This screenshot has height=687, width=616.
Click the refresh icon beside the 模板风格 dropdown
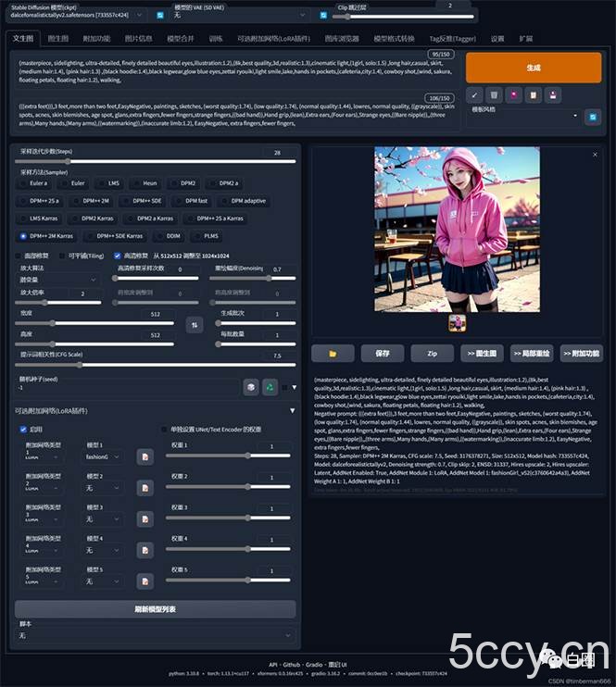coord(593,117)
